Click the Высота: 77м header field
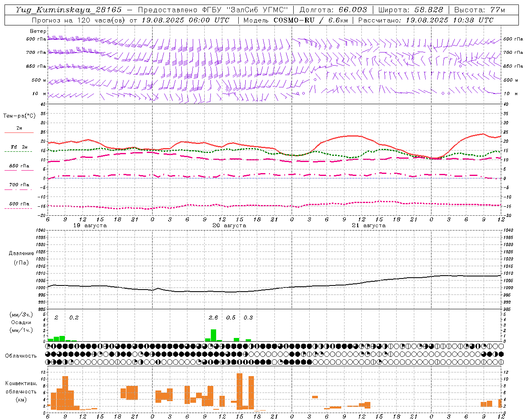The image size is (525, 420). pyautogui.click(x=479, y=10)
